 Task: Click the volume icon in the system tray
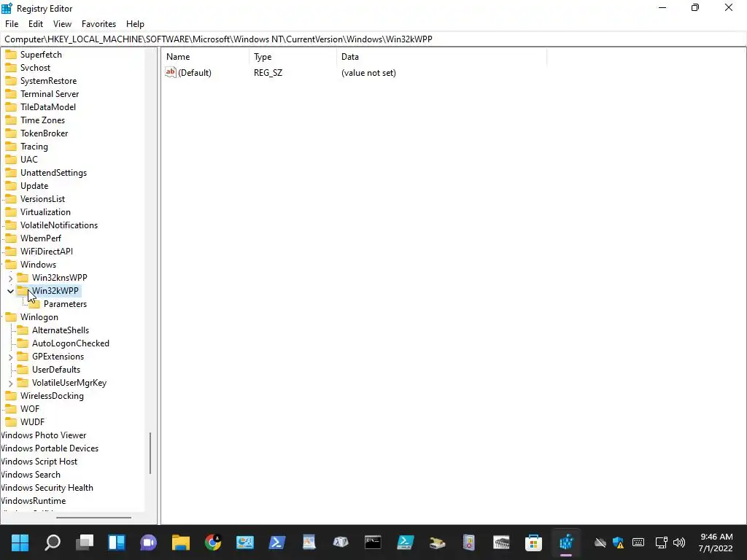pos(679,542)
